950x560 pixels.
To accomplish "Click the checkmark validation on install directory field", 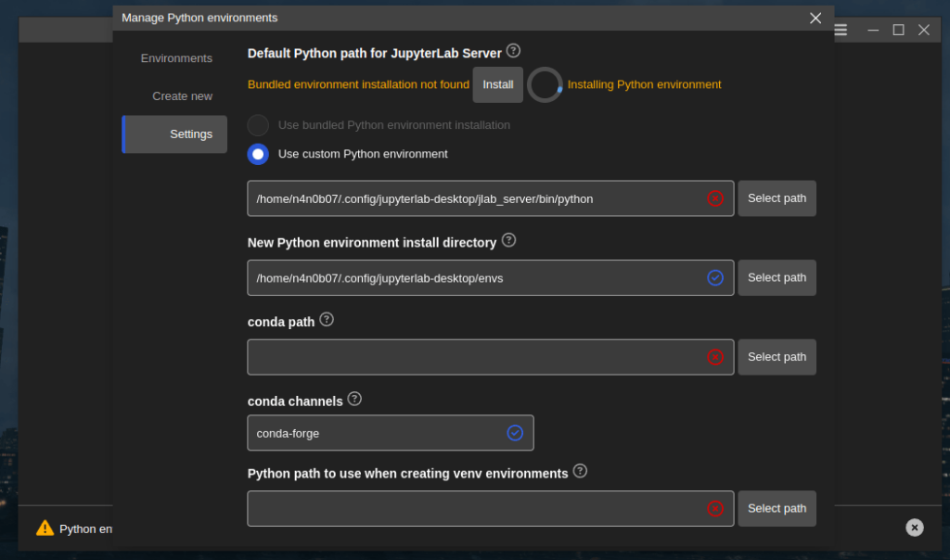I will pos(714,277).
